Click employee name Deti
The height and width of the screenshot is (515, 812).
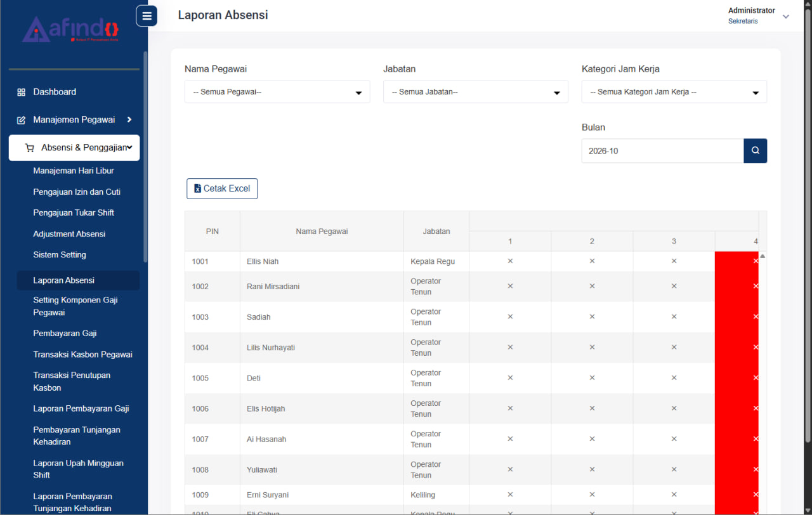[254, 378]
